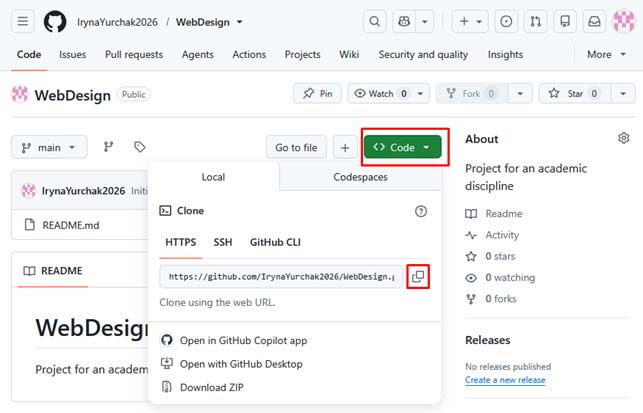Open the repositories icon in header
This screenshot has width=643, height=413.
point(565,21)
